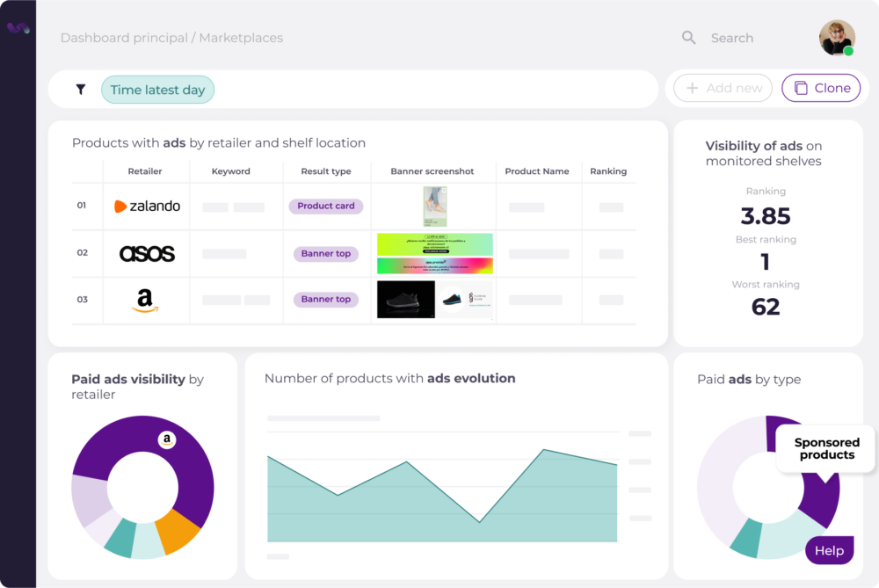Click the Marketplaces breadcrumb
The width and height of the screenshot is (879, 588).
[x=241, y=38]
